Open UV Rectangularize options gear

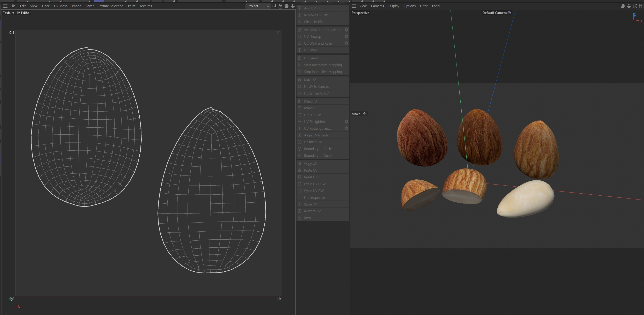[346, 128]
